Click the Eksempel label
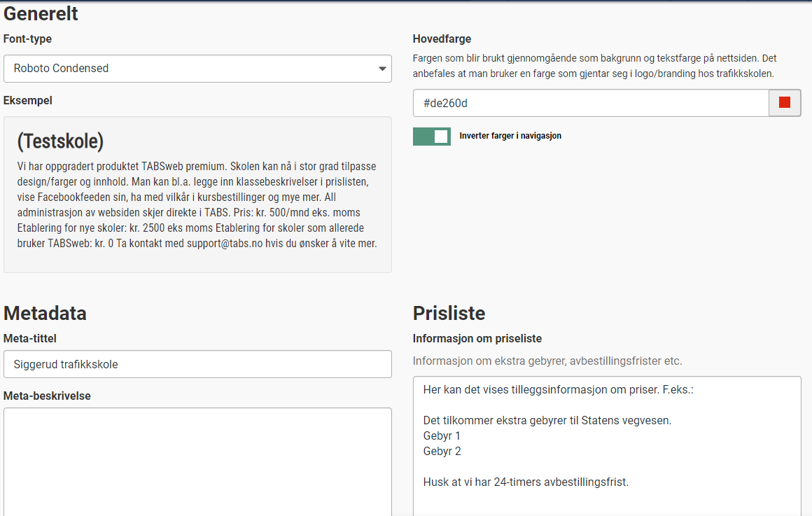The image size is (812, 516). tap(28, 100)
